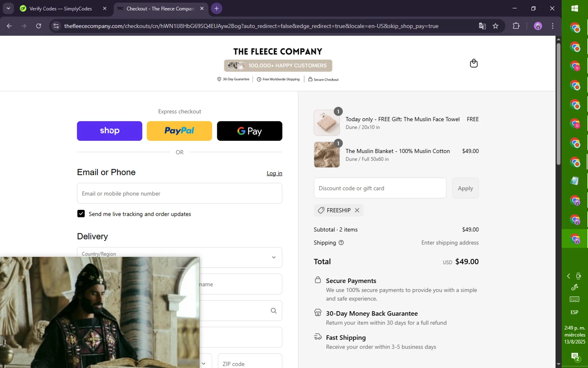Open the Chrome profile avatar

[538, 26]
